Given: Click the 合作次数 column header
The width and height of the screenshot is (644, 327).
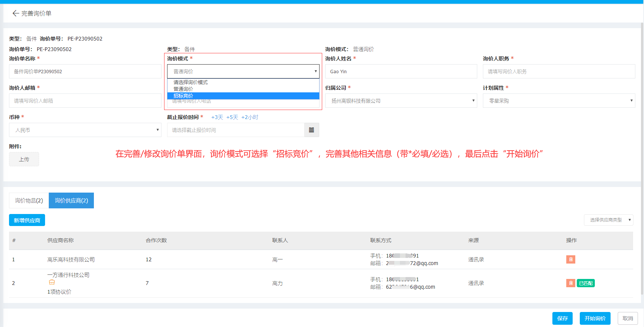Looking at the screenshot, I should (156, 240).
